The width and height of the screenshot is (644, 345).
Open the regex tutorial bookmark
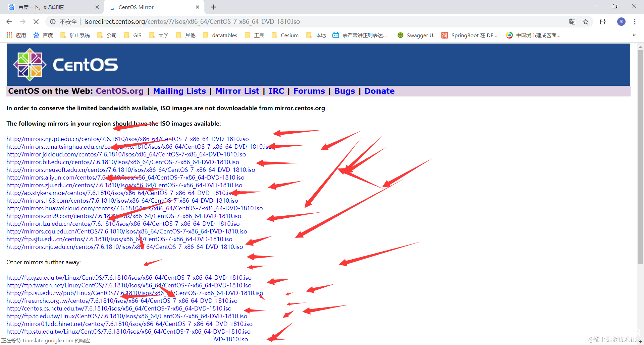tap(360, 35)
